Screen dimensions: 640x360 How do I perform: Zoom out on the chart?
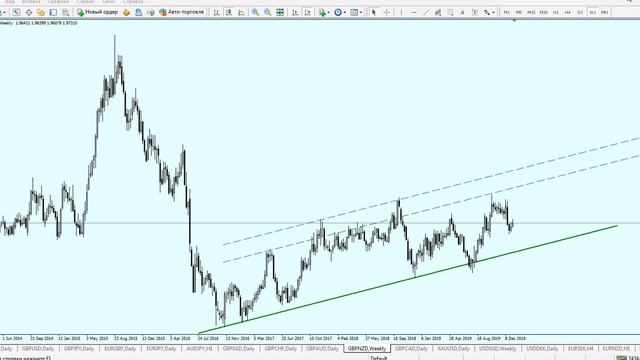267,13
